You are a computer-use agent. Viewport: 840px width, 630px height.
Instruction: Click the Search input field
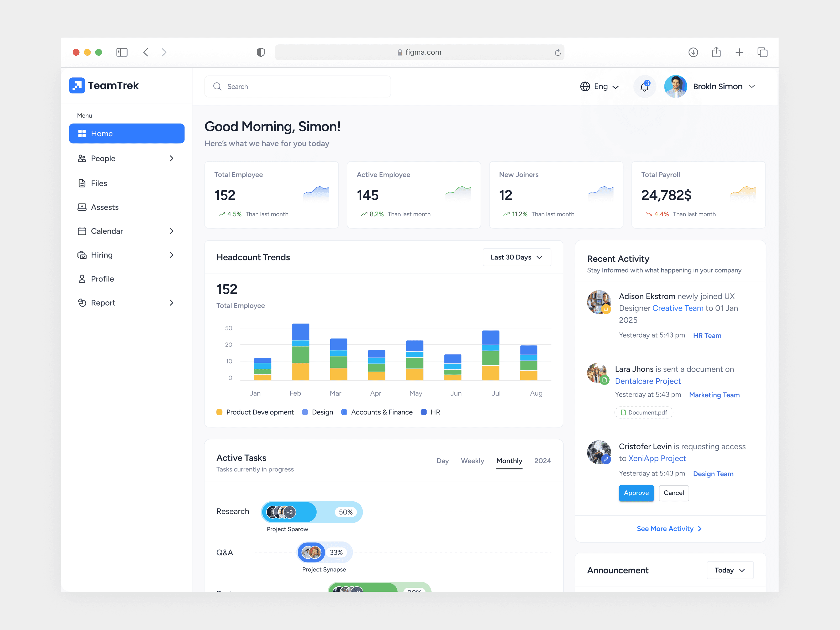click(x=298, y=87)
